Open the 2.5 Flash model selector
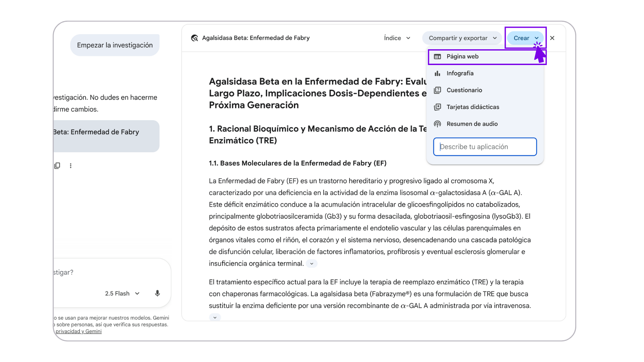The image size is (644, 362). [x=122, y=294]
